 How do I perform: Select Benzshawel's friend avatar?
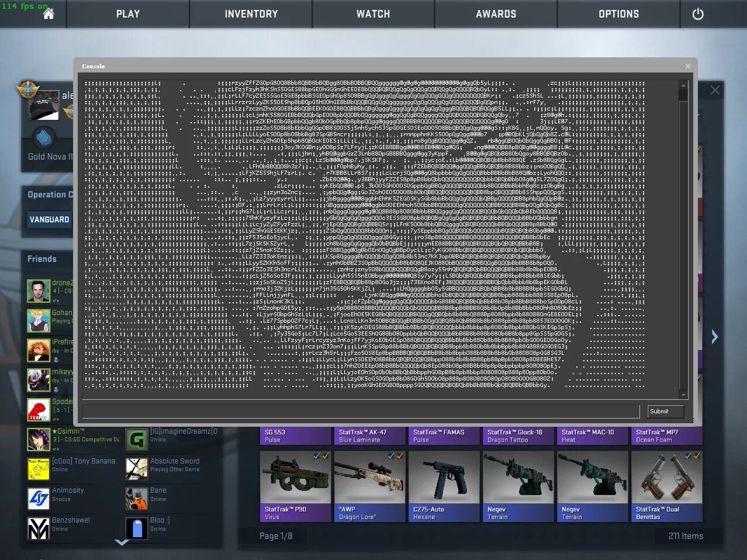[39, 529]
